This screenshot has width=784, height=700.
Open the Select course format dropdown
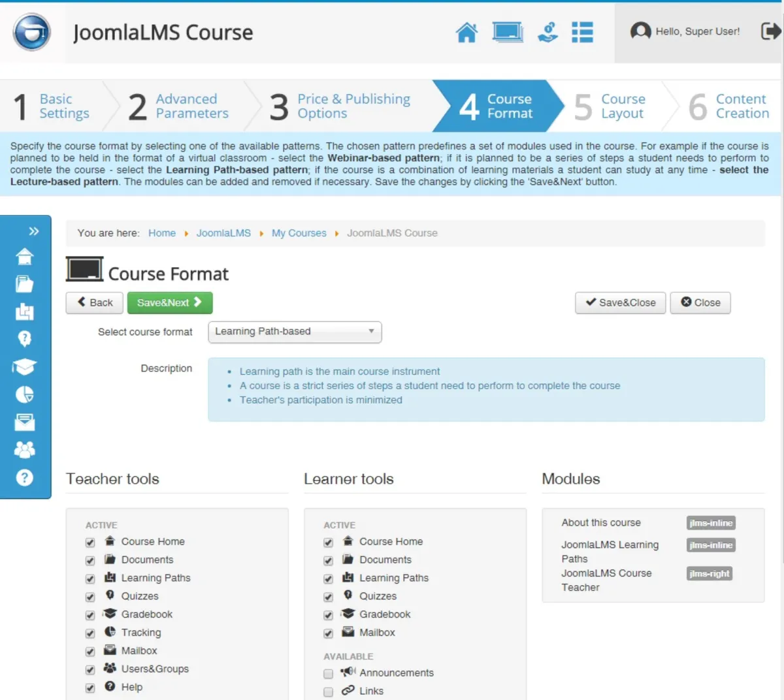point(295,332)
